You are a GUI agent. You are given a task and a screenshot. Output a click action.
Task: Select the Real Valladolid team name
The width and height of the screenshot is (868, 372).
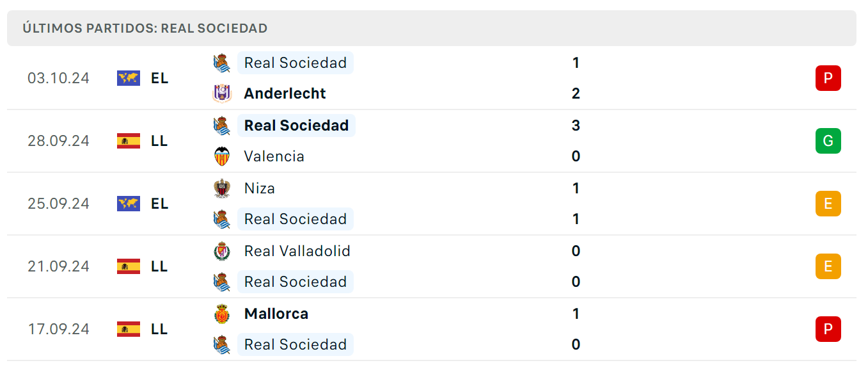tap(297, 251)
